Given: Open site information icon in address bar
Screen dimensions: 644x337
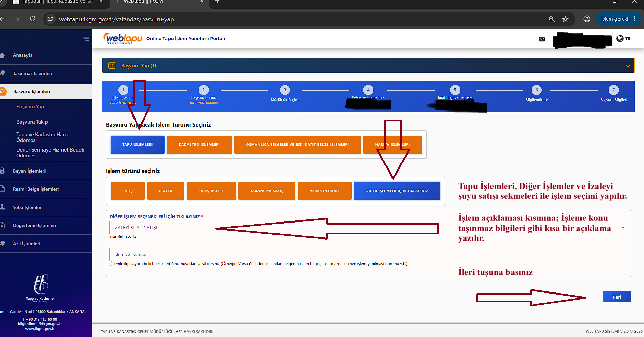Looking at the screenshot, I should coord(51,19).
